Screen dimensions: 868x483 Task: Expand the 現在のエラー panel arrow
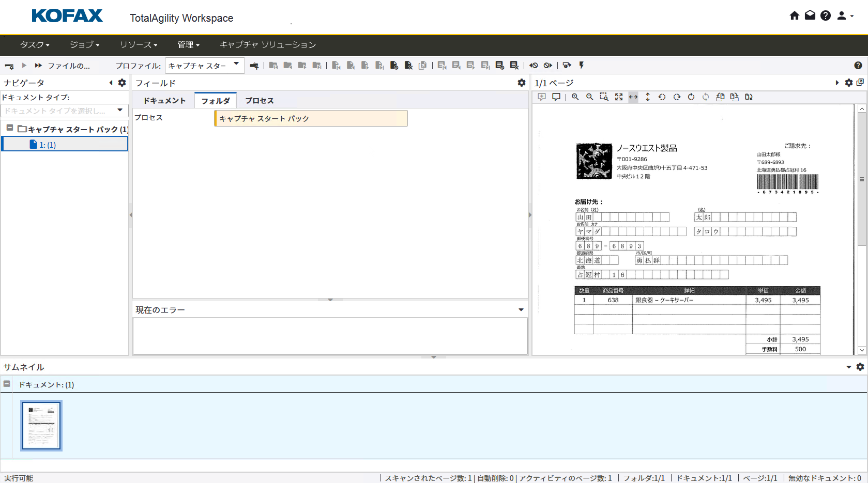tap(521, 310)
